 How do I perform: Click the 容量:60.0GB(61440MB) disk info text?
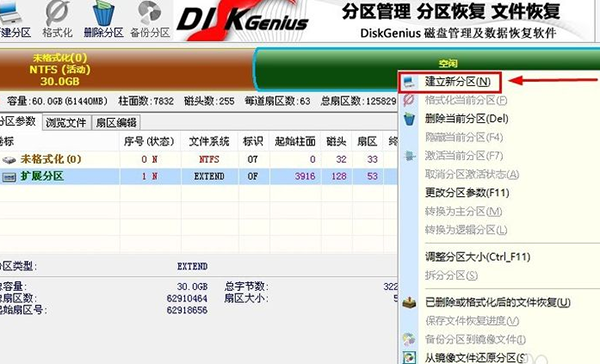[57, 101]
